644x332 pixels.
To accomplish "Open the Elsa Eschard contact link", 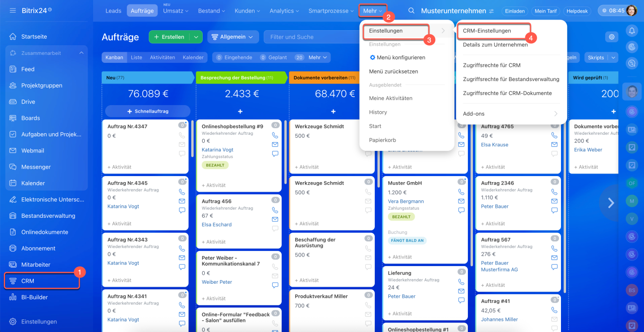I will point(217,224).
